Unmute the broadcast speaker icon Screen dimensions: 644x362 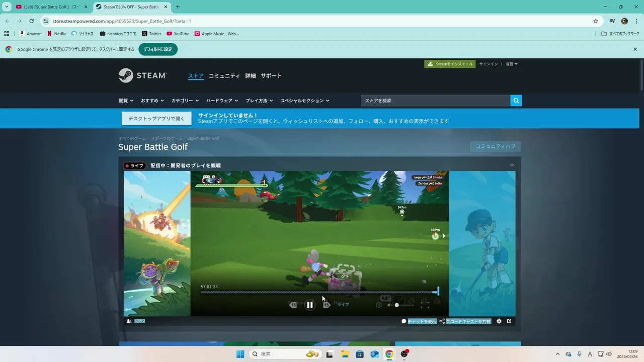coord(390,305)
